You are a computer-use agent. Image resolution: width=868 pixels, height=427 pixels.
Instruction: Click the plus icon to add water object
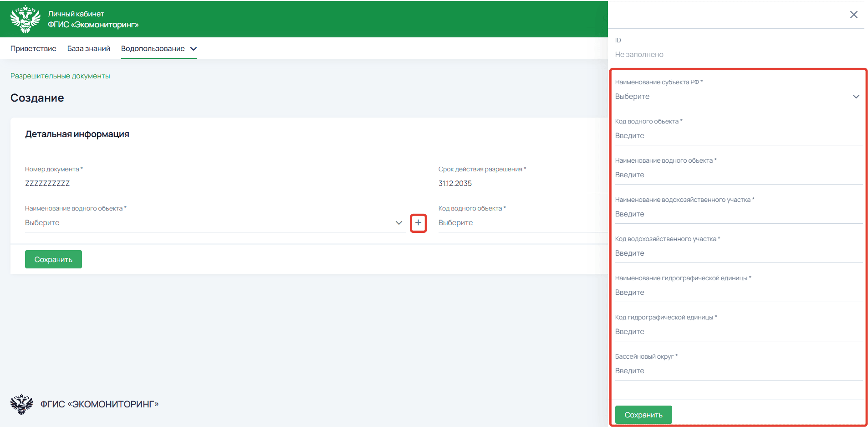[x=418, y=223]
